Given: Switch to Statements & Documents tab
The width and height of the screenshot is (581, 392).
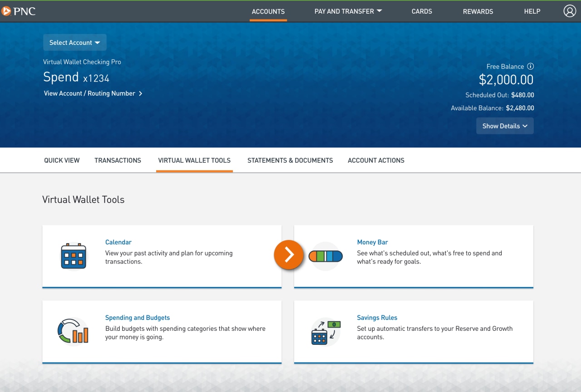Looking at the screenshot, I should [290, 160].
